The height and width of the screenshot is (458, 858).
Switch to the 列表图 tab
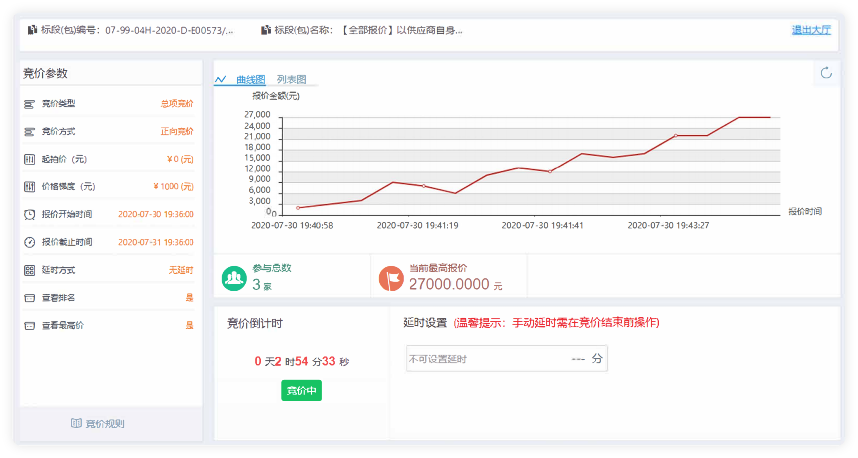[291, 79]
